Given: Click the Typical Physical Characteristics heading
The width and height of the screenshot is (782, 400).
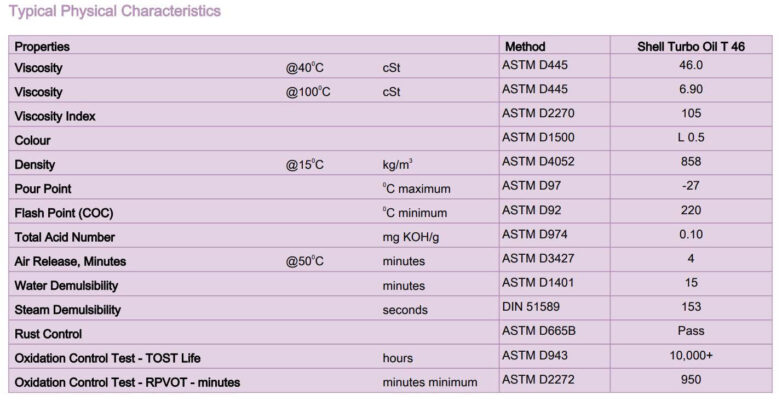Looking at the screenshot, I should click(x=114, y=11).
